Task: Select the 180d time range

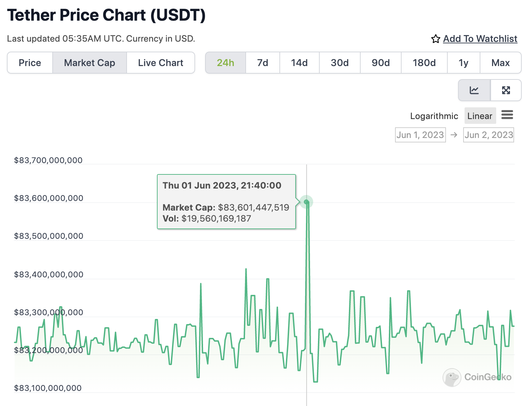Action: 424,63
